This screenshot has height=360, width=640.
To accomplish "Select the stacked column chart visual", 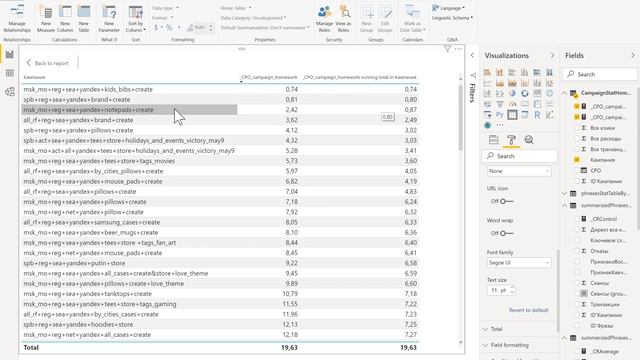I will (x=500, y=73).
